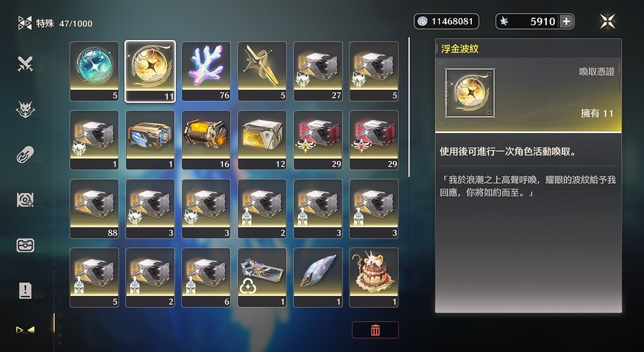Select the pill-shaped supplies category icon

click(25, 154)
